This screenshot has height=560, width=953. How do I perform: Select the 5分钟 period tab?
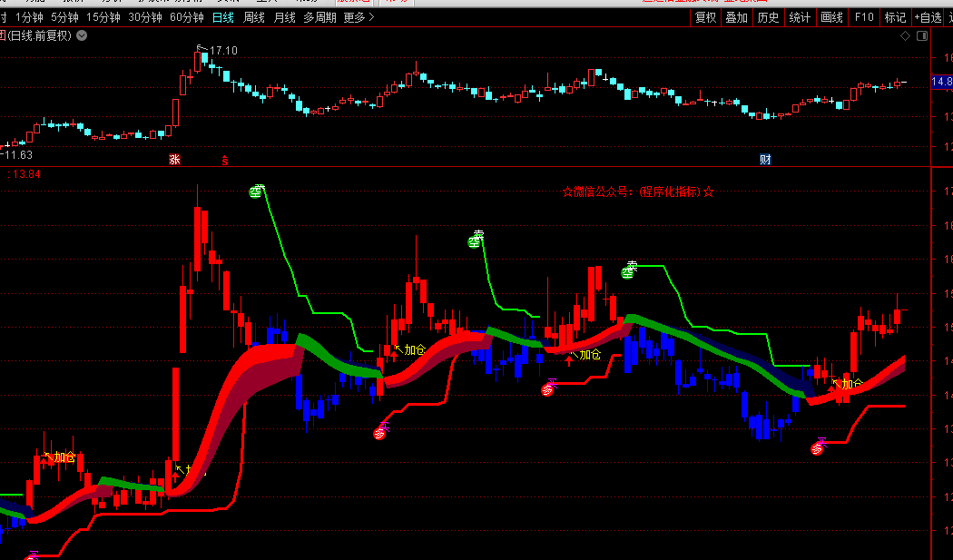click(64, 17)
